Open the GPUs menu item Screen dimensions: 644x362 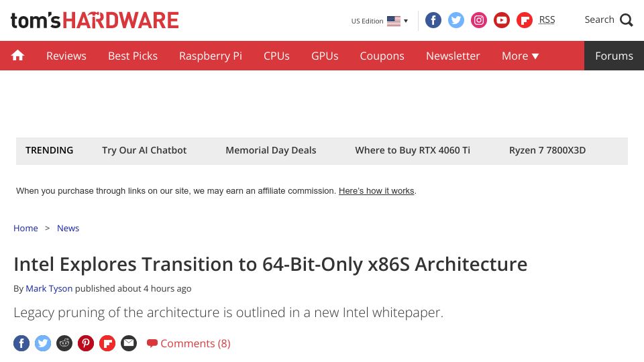tap(325, 56)
